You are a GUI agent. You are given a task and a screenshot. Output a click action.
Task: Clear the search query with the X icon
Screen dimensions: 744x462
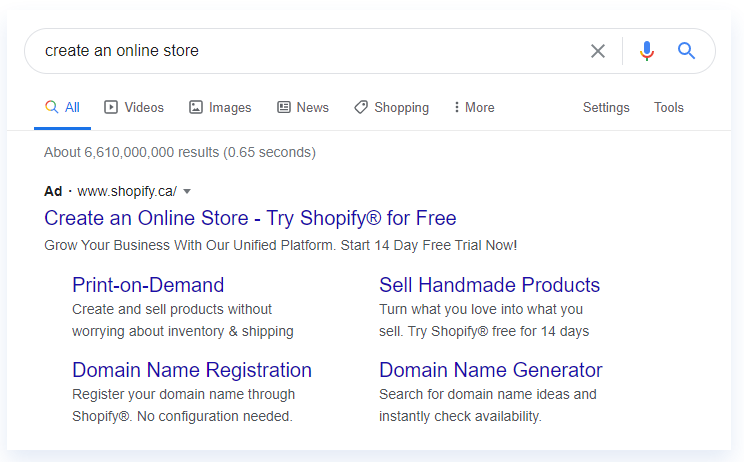pos(597,51)
